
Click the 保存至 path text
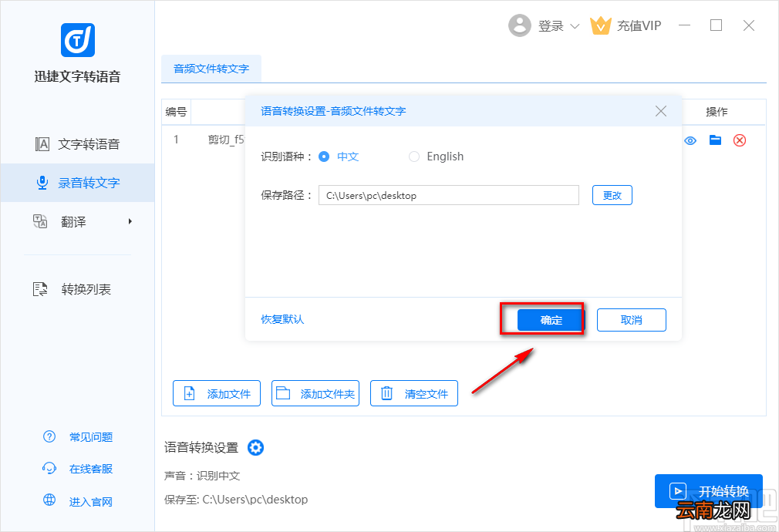pyautogui.click(x=236, y=499)
